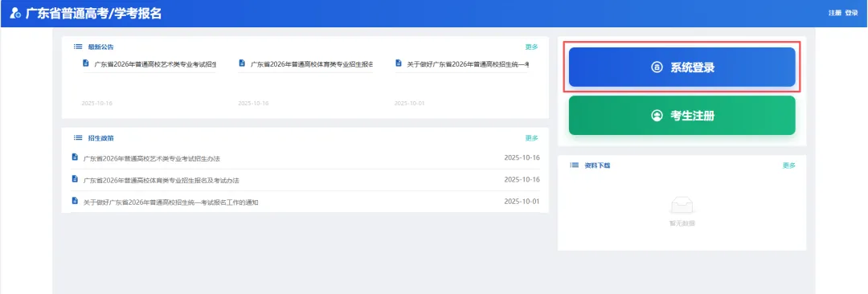Open announcement 广东省2026年普通高校艺术类专业考试招生 card
The image size is (868, 294).
click(156, 65)
